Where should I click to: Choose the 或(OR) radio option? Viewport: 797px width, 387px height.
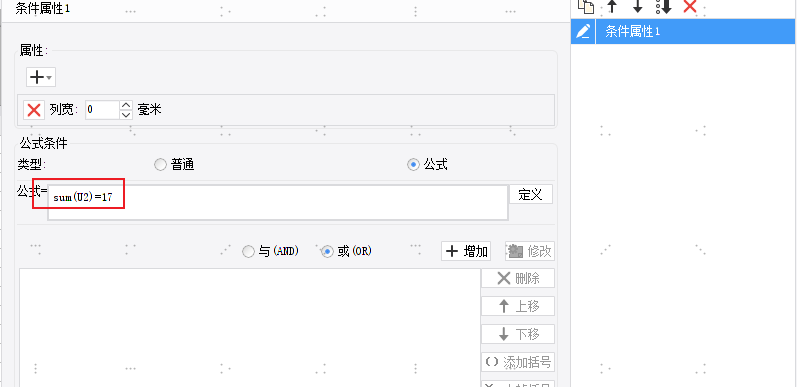tap(347, 251)
